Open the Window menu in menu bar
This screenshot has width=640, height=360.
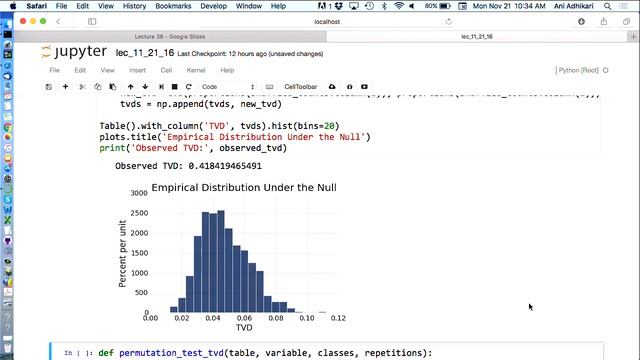(x=249, y=6)
